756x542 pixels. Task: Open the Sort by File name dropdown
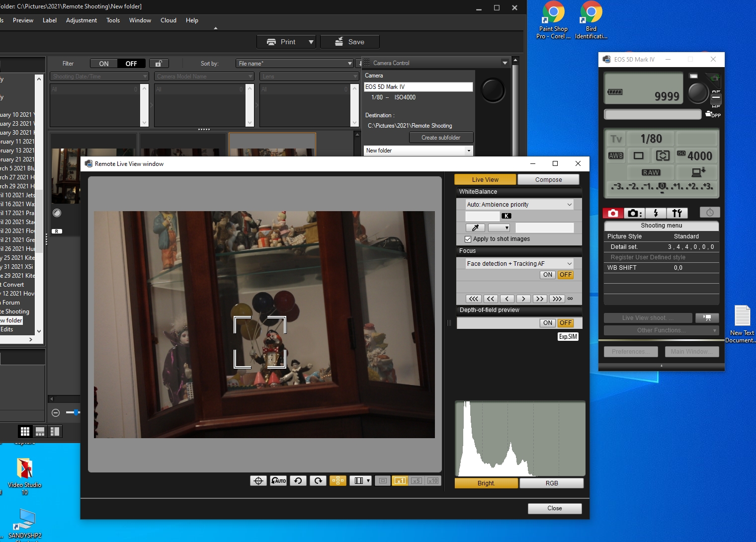pyautogui.click(x=294, y=64)
